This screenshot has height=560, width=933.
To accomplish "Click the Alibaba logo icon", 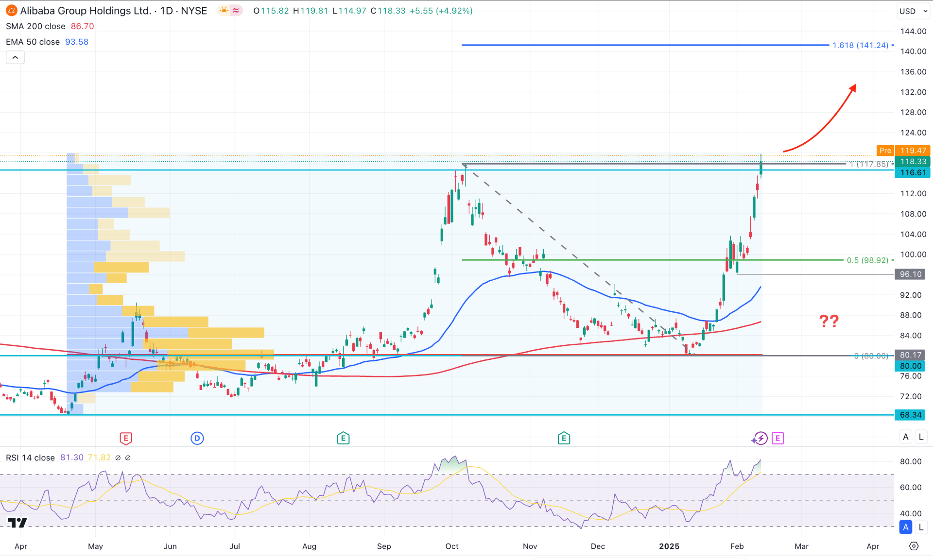I will (11, 11).
